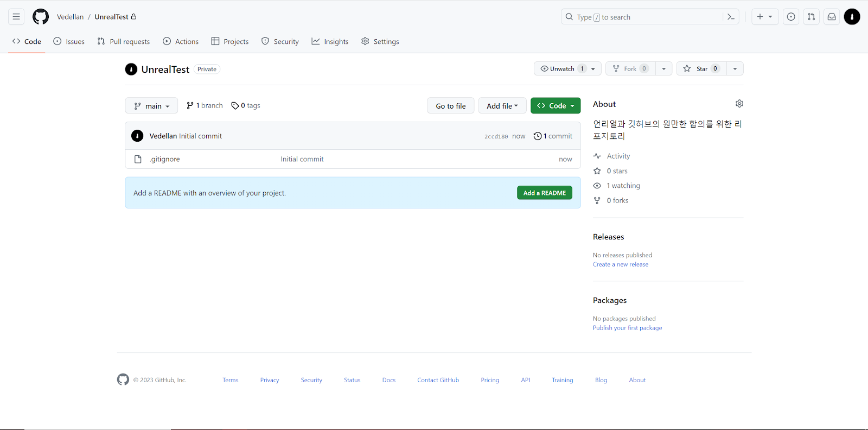This screenshot has height=430, width=868.
Task: View issues icon in top header
Action: coord(791,17)
